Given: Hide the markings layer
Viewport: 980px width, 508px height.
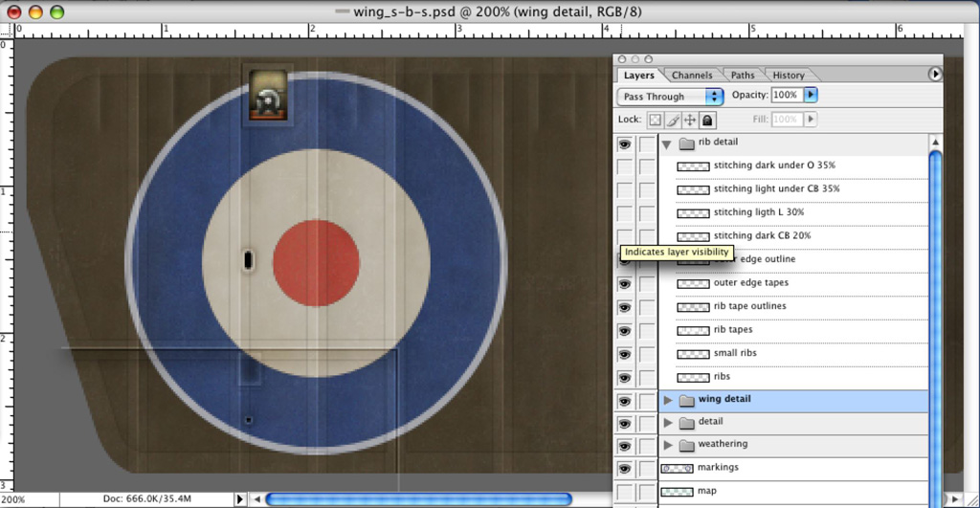Looking at the screenshot, I should point(624,469).
